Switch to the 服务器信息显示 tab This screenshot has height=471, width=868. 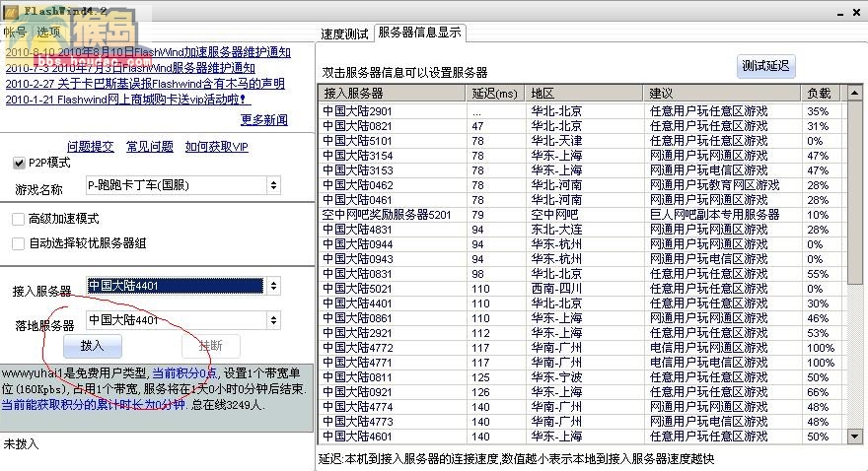coord(419,33)
